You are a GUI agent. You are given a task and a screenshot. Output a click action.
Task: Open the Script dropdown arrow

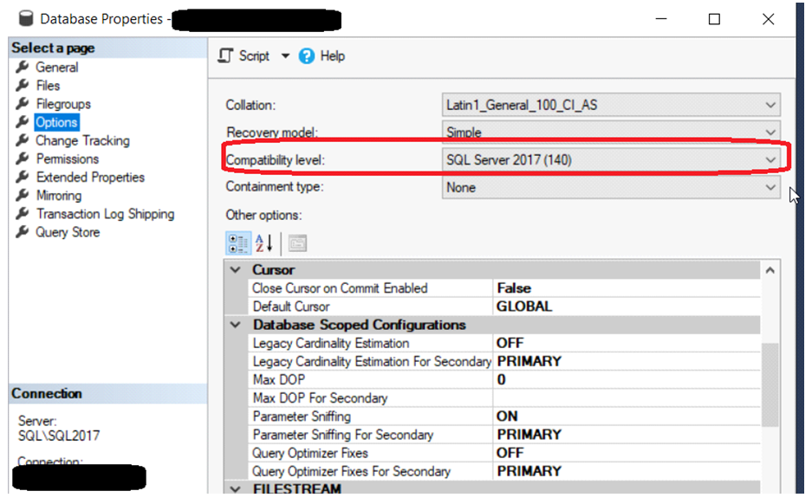285,55
